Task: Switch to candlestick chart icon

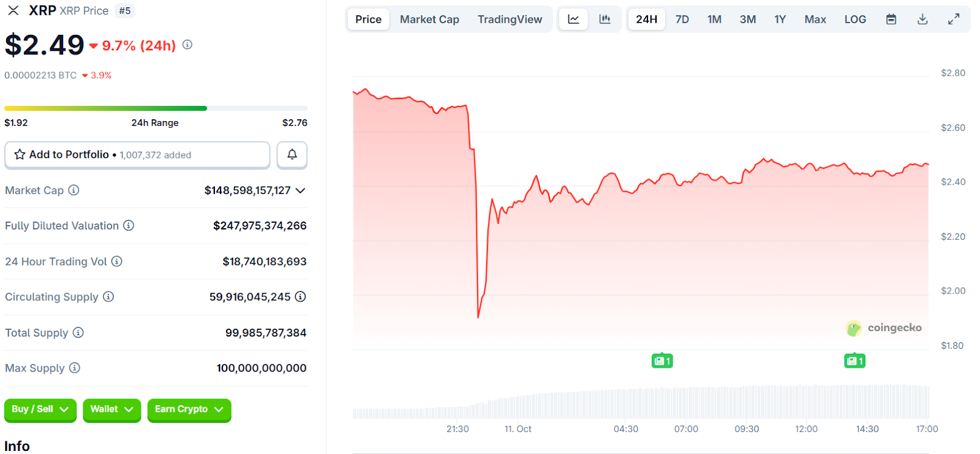Action: point(605,19)
